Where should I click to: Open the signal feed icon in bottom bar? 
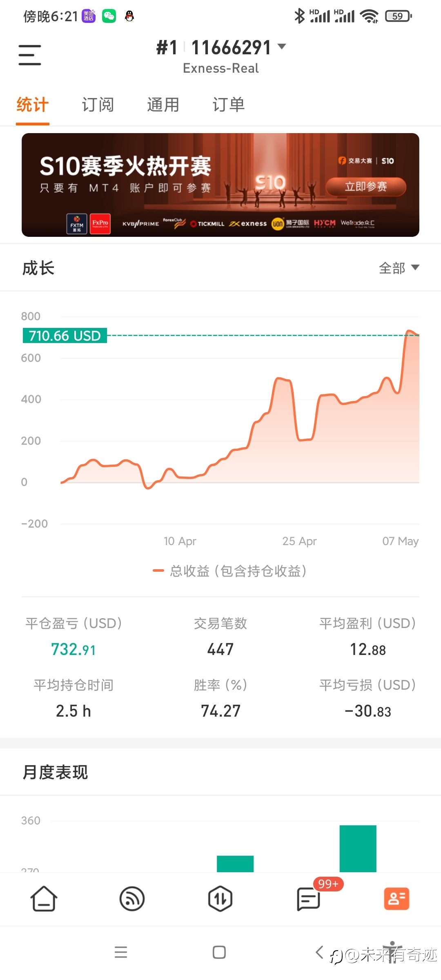click(x=132, y=899)
